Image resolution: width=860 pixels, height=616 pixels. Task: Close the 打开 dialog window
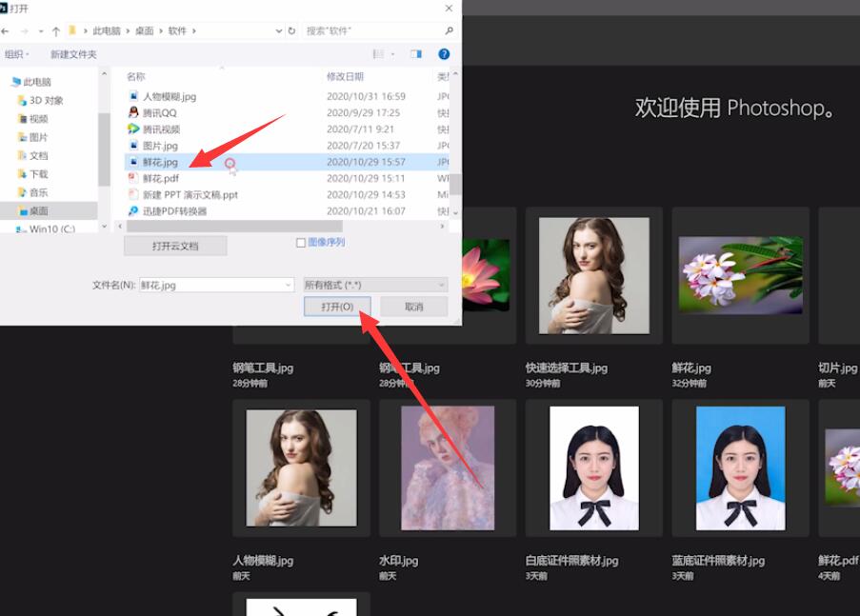[450, 9]
